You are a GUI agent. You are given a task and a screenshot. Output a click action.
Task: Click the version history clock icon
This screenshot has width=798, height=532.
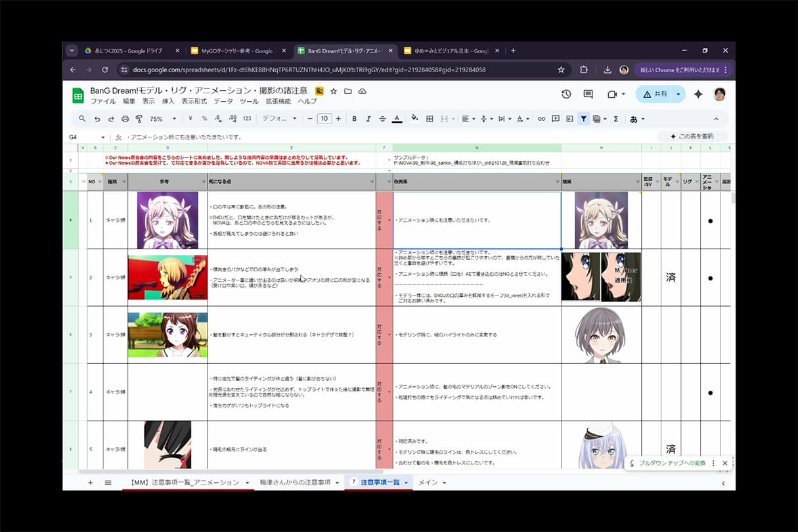566,94
